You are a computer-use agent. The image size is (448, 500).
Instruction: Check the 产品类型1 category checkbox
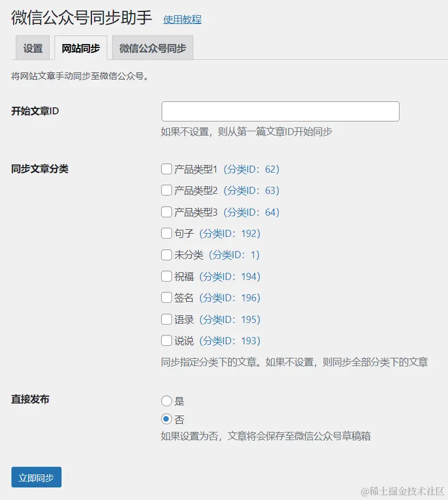[x=166, y=169]
